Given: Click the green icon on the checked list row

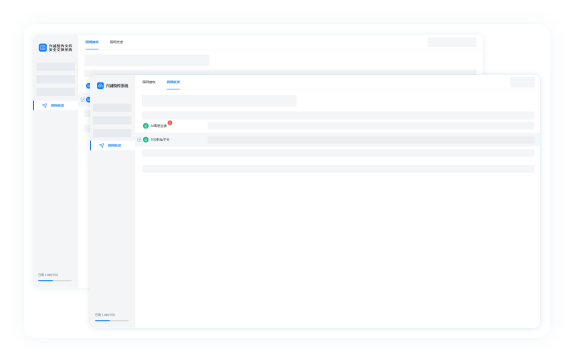Looking at the screenshot, I should coord(146,139).
